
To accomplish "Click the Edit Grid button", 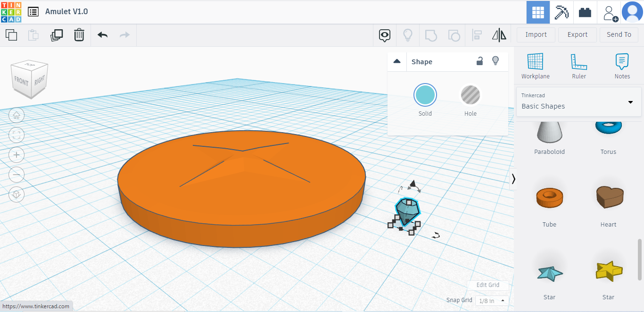I will (488, 285).
